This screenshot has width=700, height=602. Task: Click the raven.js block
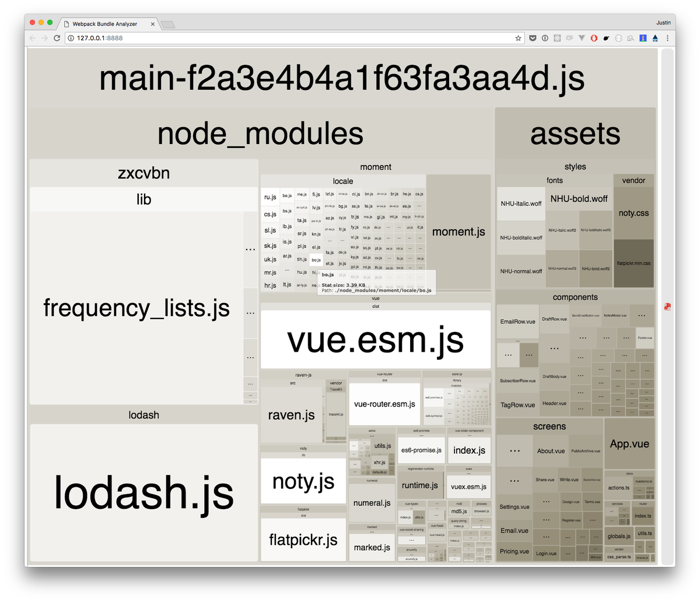click(291, 415)
